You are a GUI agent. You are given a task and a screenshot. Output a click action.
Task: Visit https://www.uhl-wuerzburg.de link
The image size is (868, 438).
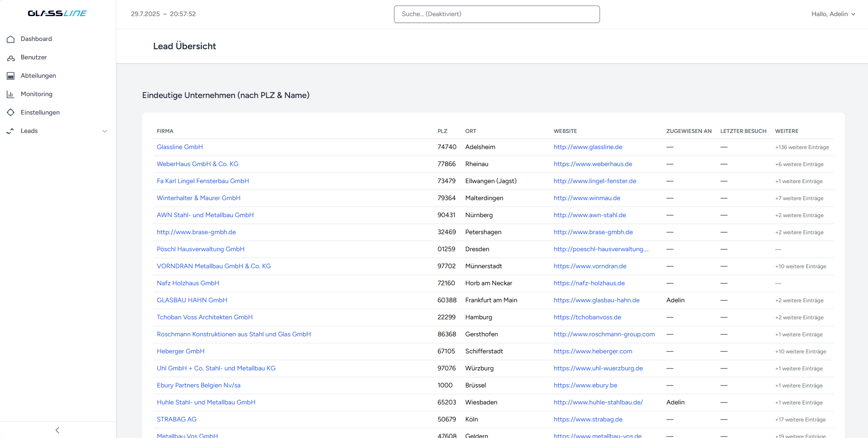click(x=598, y=369)
